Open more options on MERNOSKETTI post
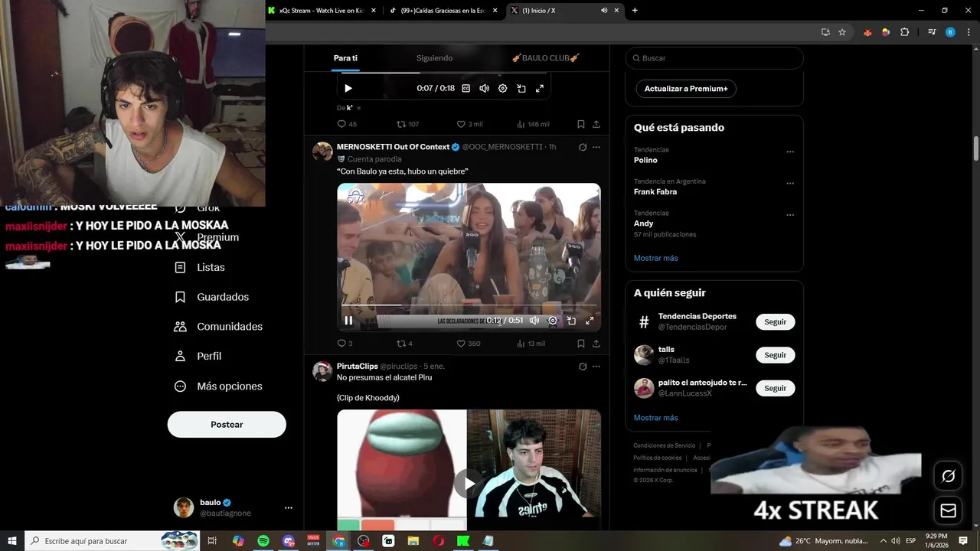Viewport: 980px width, 551px height. point(596,147)
